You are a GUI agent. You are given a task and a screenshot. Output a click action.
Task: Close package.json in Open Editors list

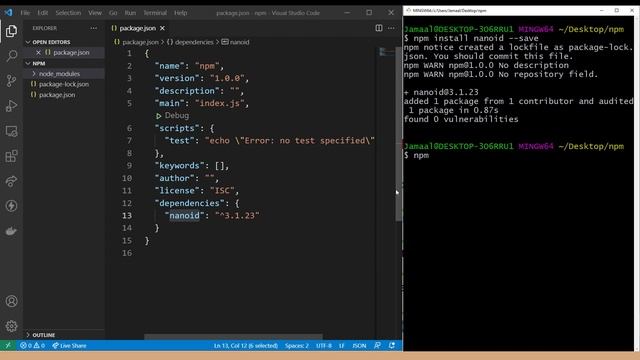pos(38,52)
